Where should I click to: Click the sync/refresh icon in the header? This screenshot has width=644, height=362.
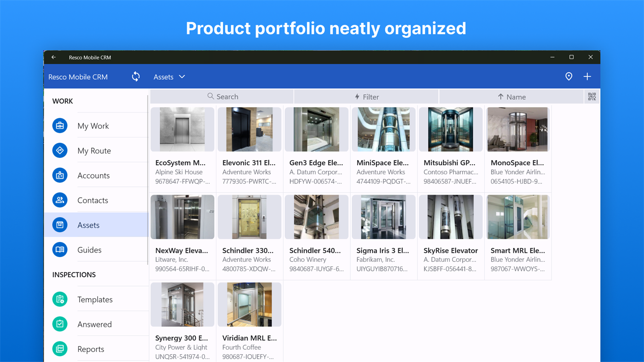136,76
